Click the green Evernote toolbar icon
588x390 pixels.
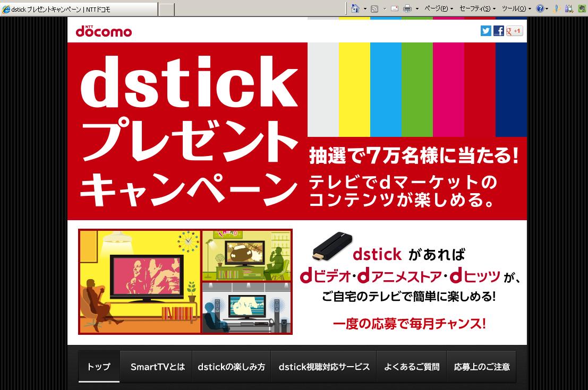coord(582,8)
